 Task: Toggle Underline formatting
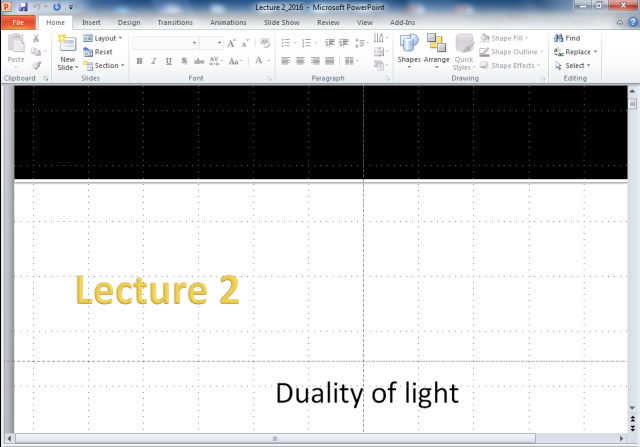[169, 61]
